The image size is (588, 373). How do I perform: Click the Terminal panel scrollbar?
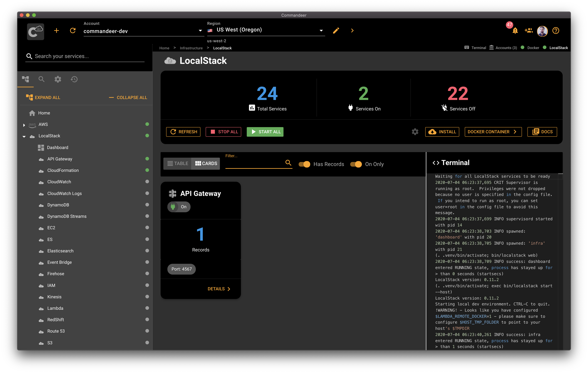point(560,261)
